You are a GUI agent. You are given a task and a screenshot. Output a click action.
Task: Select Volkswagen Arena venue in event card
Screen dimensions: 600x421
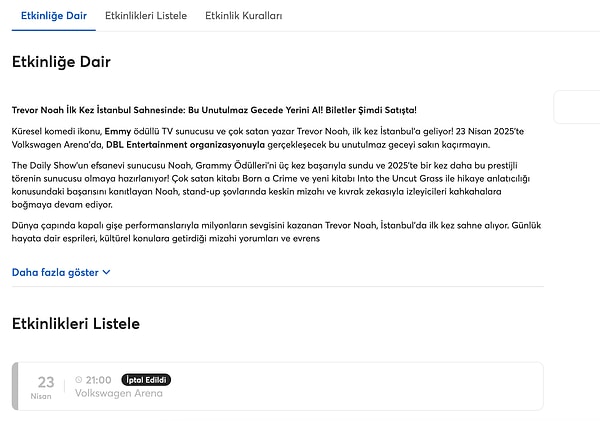pyautogui.click(x=119, y=393)
